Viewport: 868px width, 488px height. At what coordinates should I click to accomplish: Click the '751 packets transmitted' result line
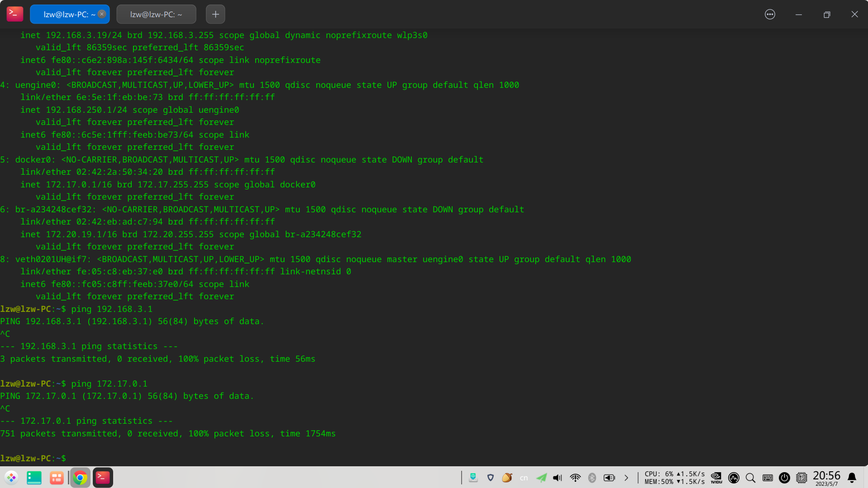tap(168, 434)
